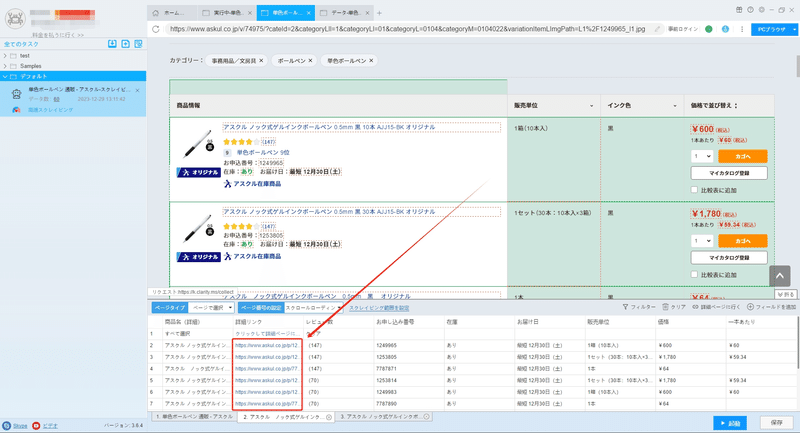Click the スクレイピング範囲を設定 link
The image size is (800, 433).
point(379,308)
